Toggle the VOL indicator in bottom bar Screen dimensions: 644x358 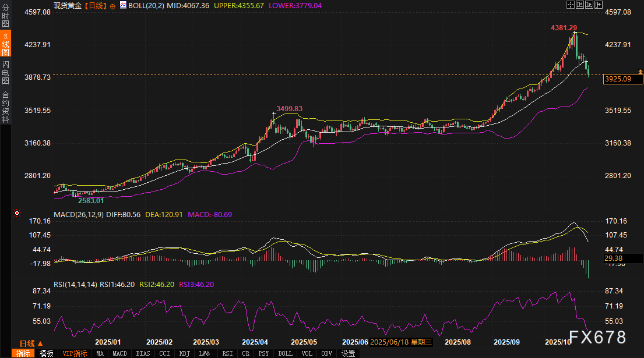(308, 353)
